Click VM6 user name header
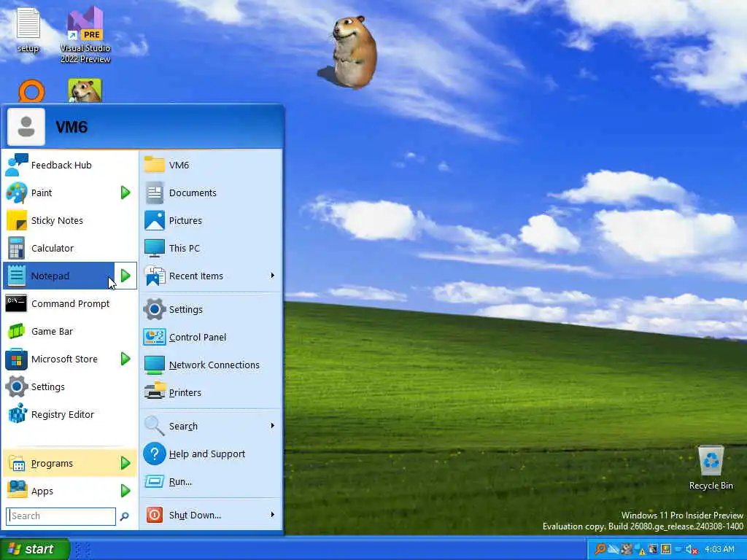Viewport: 747px width, 560px height. point(71,127)
